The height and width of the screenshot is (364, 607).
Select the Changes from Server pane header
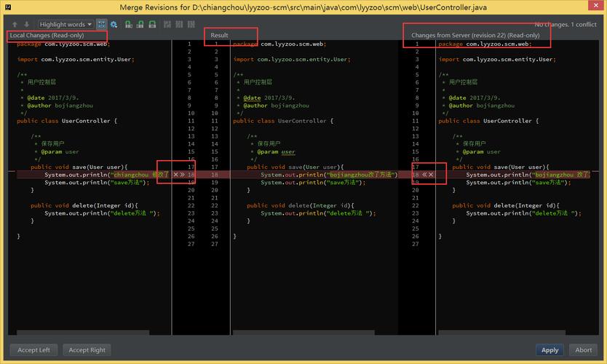475,35
